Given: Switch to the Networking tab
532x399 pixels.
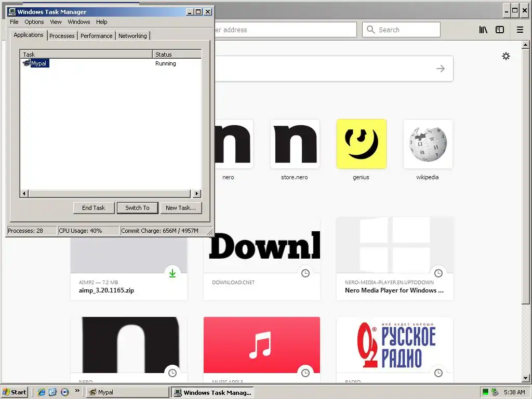Looking at the screenshot, I should pos(132,36).
